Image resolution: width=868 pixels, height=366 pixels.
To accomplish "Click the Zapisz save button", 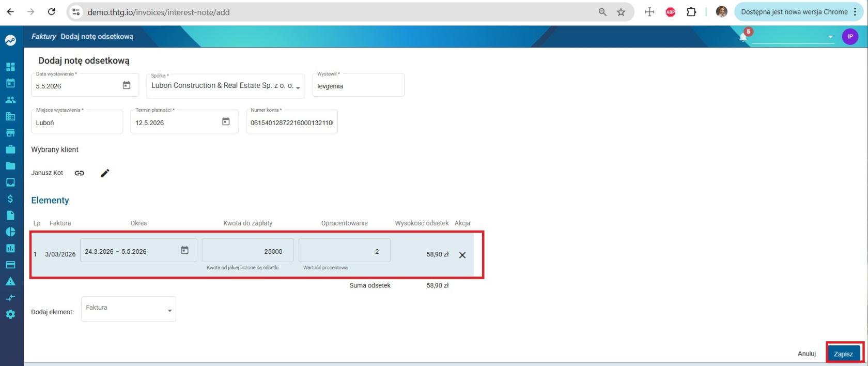I will pos(843,354).
